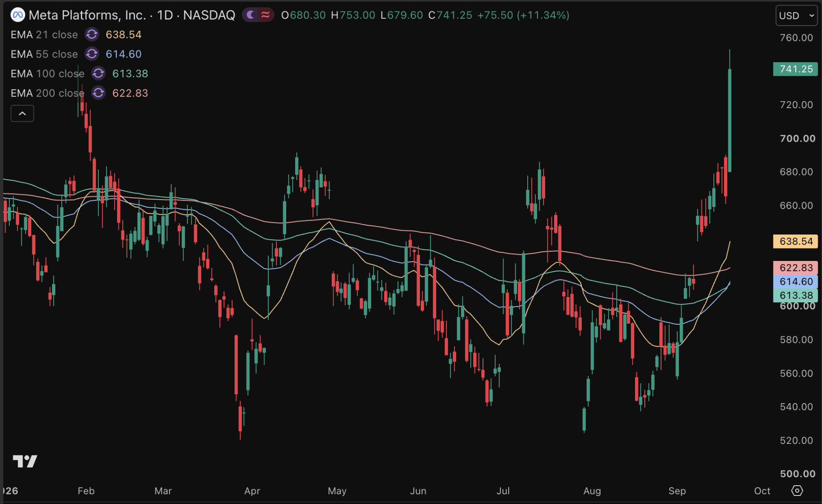
Task: Click the high price H753.00 in the header
Action: [353, 15]
